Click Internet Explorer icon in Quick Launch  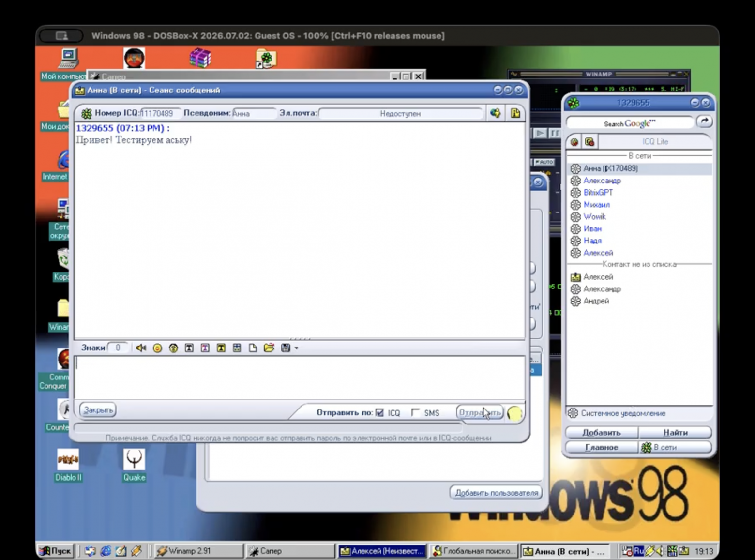point(105,551)
